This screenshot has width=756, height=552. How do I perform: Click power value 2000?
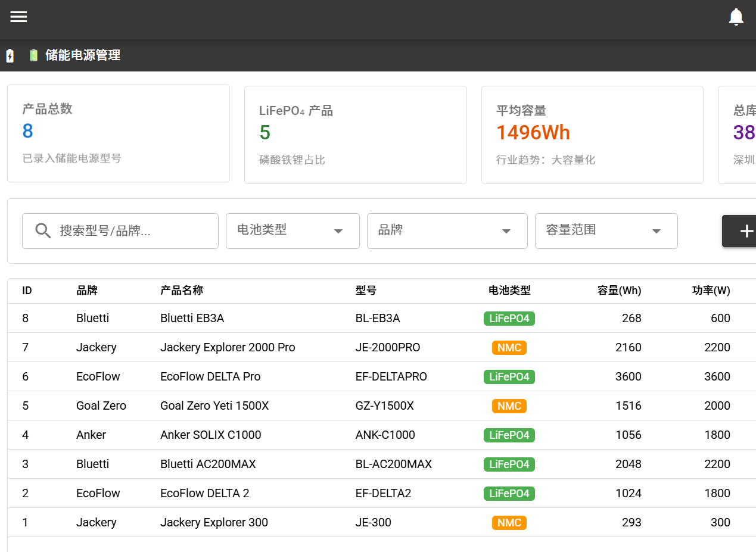click(717, 406)
